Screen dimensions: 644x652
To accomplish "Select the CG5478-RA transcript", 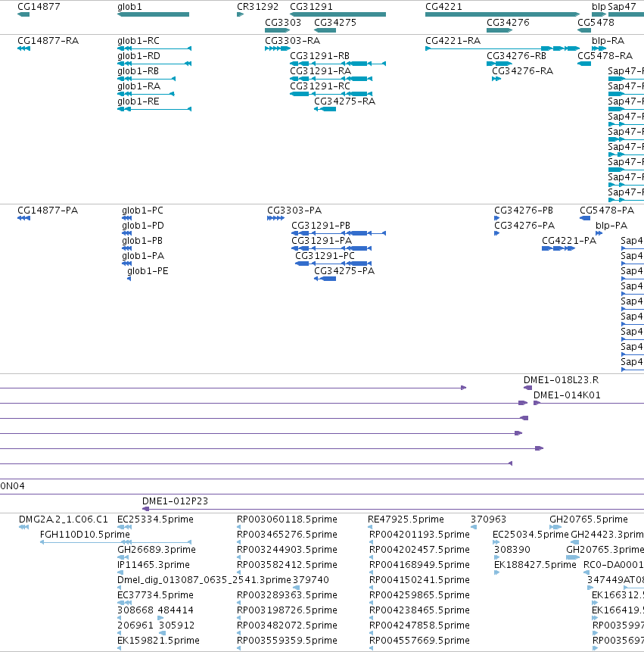I will (x=584, y=64).
